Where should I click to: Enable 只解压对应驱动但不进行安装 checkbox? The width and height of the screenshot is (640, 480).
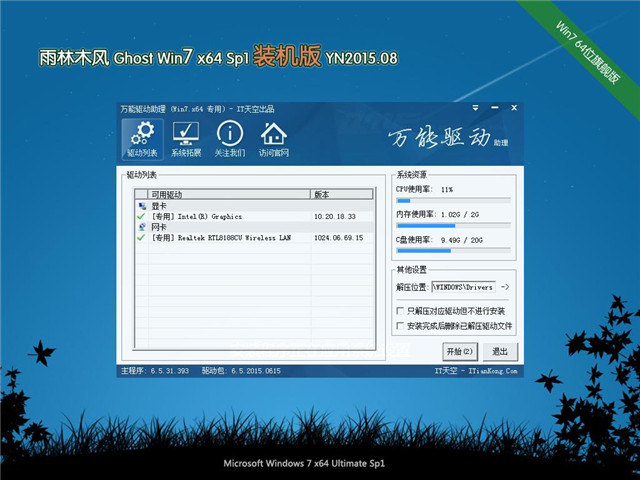[401, 311]
